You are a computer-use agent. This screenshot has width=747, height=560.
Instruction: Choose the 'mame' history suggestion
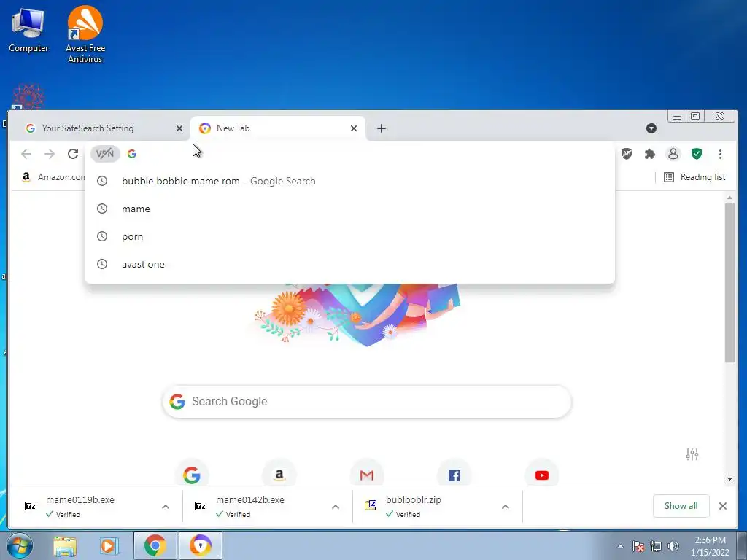point(349,209)
